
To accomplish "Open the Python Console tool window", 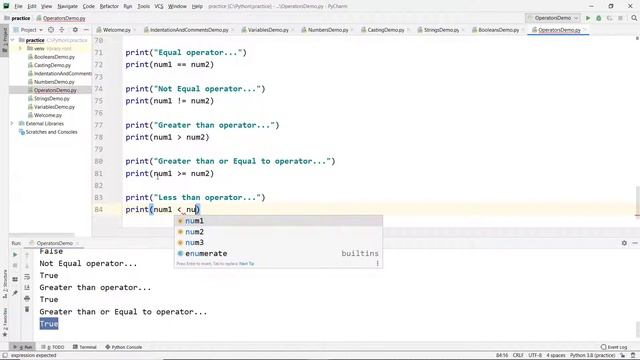I will pyautogui.click(x=124, y=347).
